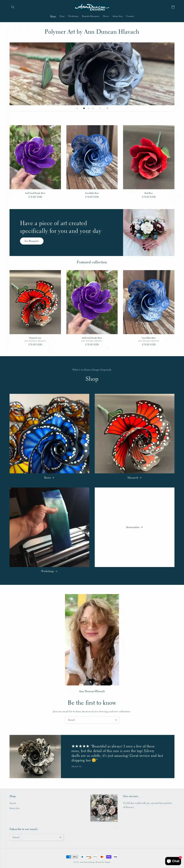The width and height of the screenshot is (184, 868).
Task: Submit the Be the first to know email arrow
Action: point(115,720)
